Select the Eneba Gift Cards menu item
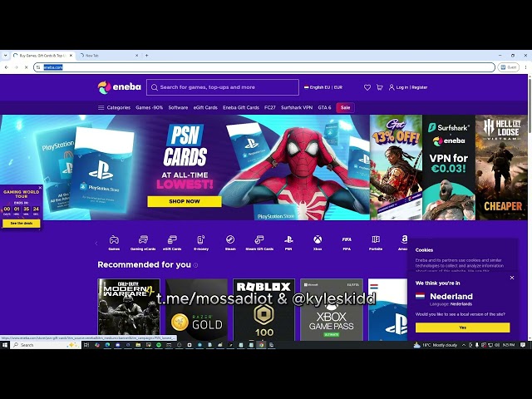The image size is (532, 399). click(x=241, y=107)
